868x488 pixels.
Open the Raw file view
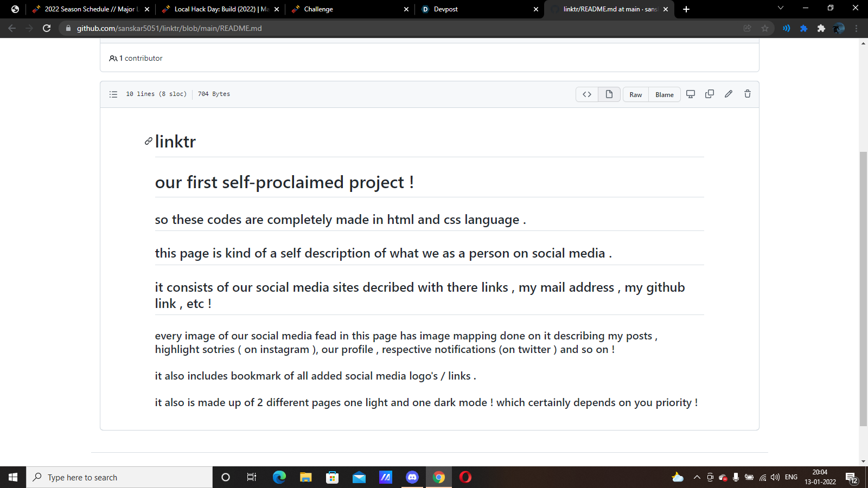click(636, 94)
